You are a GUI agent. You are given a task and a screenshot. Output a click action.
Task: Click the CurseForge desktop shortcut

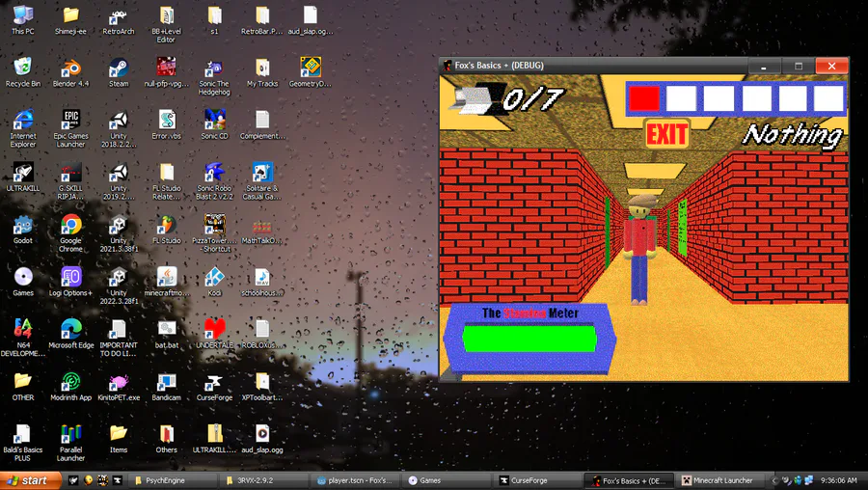[x=214, y=386]
